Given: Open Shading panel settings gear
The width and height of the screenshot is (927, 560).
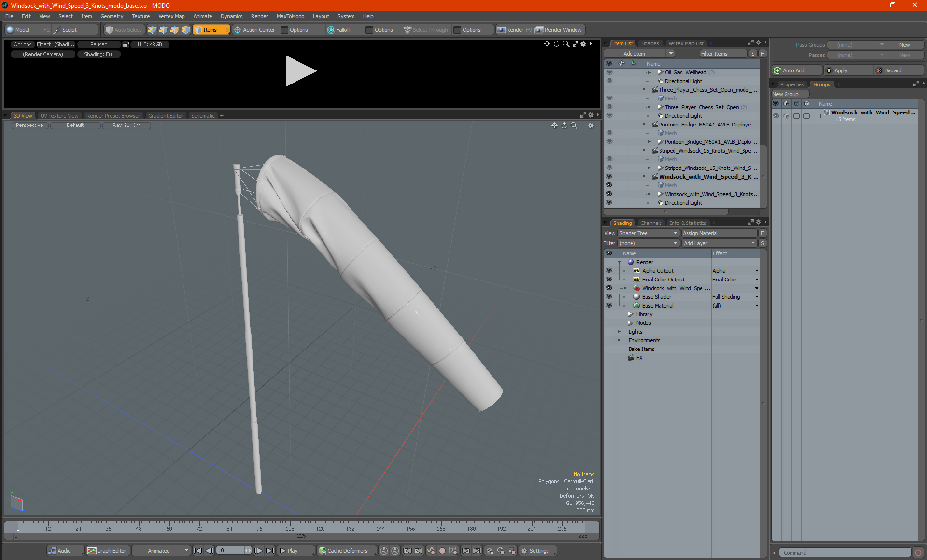Looking at the screenshot, I should tap(758, 223).
